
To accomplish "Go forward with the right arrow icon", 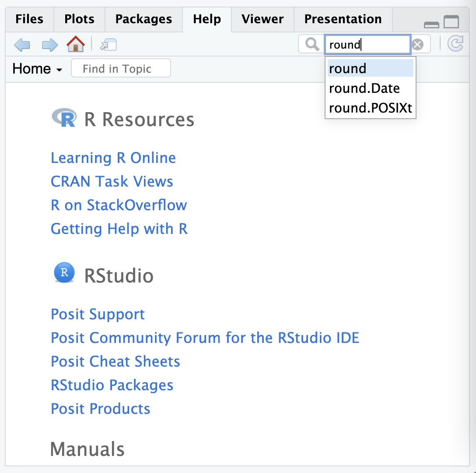I will pyautogui.click(x=49, y=45).
